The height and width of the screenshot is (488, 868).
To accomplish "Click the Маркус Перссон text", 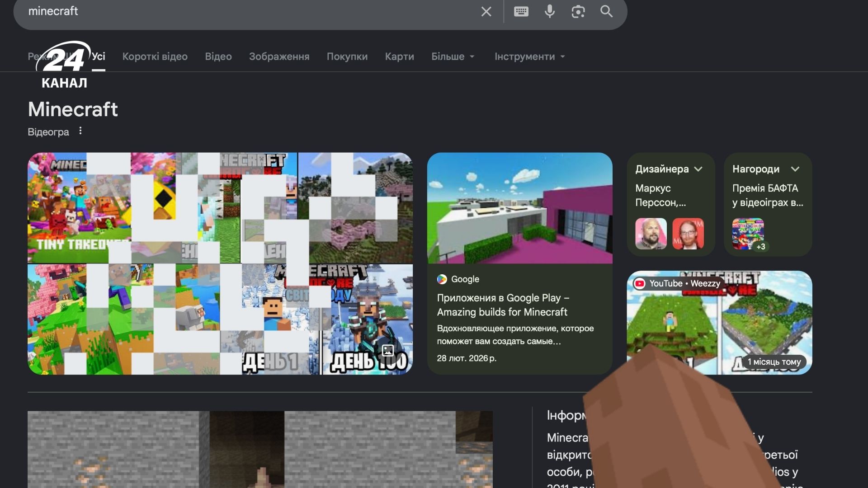I will tap(660, 195).
